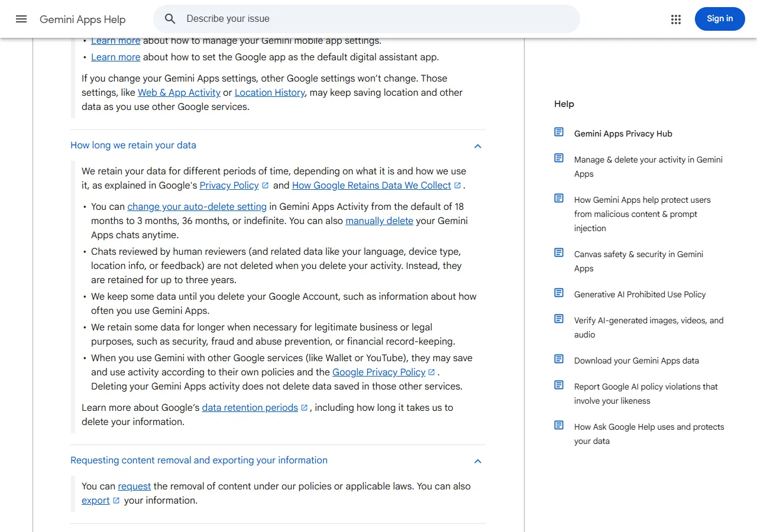The height and width of the screenshot is (532, 757).
Task: Open 'Report Google AI policy violations' sidebar article
Action: (x=646, y=394)
